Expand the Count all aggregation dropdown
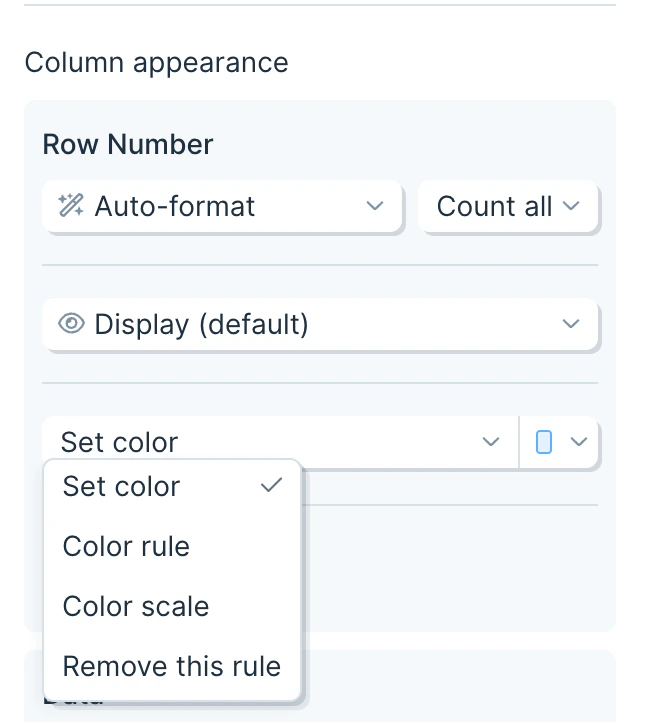This screenshot has width=648, height=722. tap(508, 207)
